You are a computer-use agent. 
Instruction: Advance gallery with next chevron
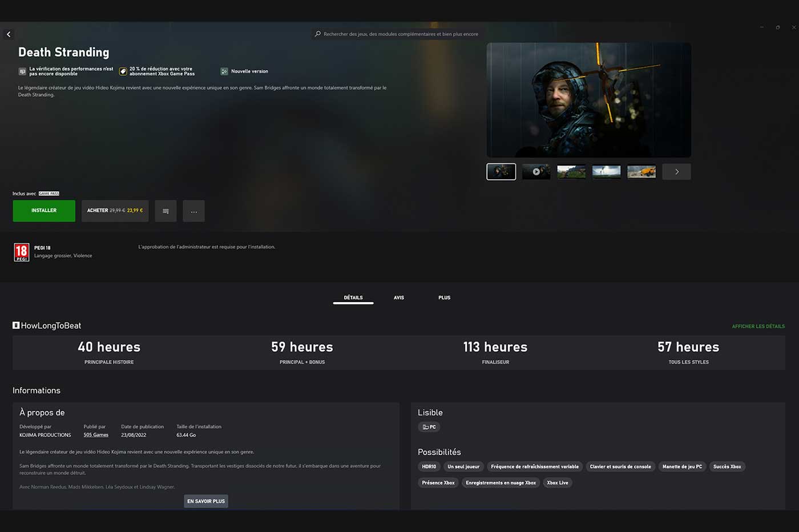(677, 171)
